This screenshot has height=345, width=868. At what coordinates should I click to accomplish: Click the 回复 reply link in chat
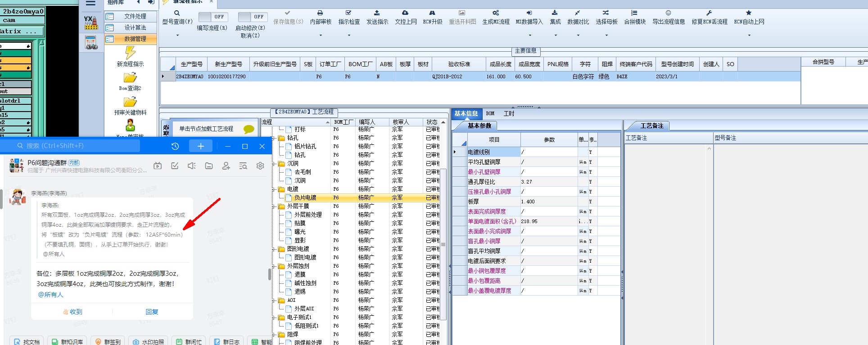click(152, 312)
